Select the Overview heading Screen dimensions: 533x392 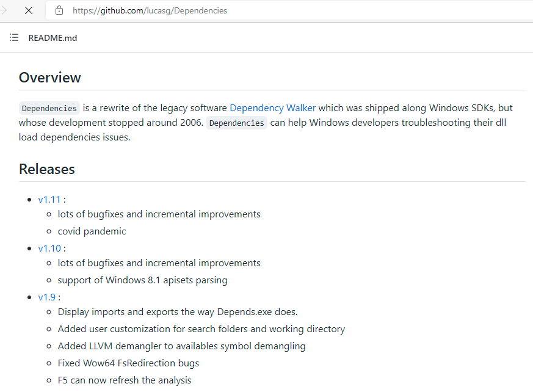click(49, 78)
